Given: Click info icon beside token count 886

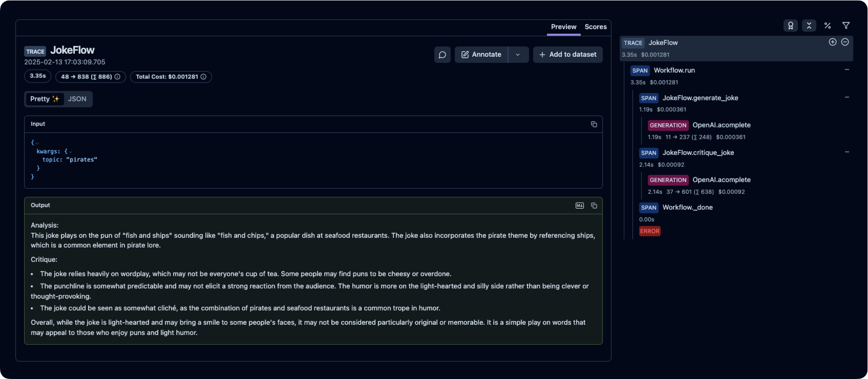Looking at the screenshot, I should (x=117, y=77).
